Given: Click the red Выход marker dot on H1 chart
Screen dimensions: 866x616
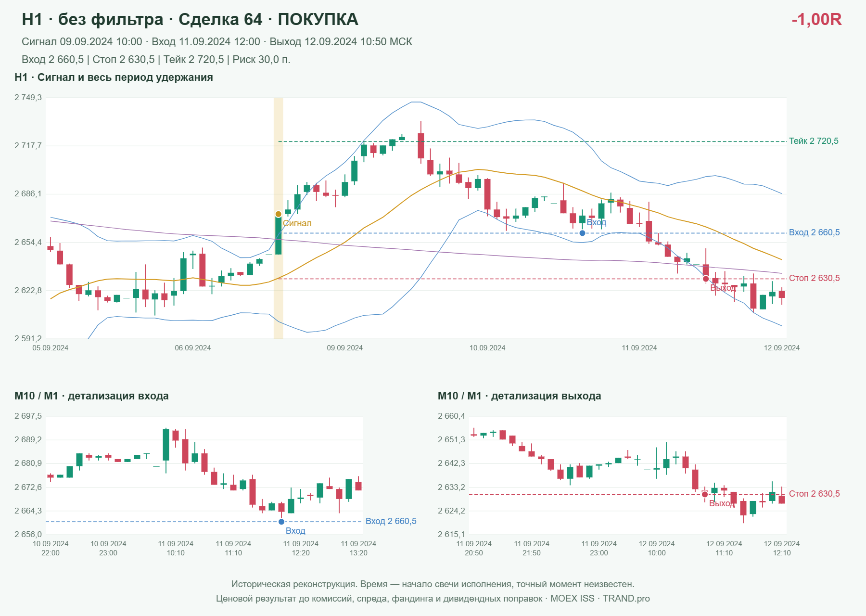Looking at the screenshot, I should [x=706, y=279].
